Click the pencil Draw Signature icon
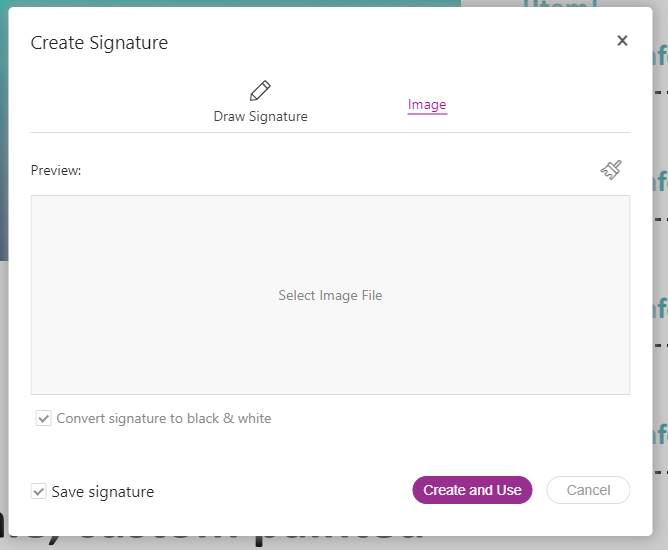 click(x=260, y=90)
